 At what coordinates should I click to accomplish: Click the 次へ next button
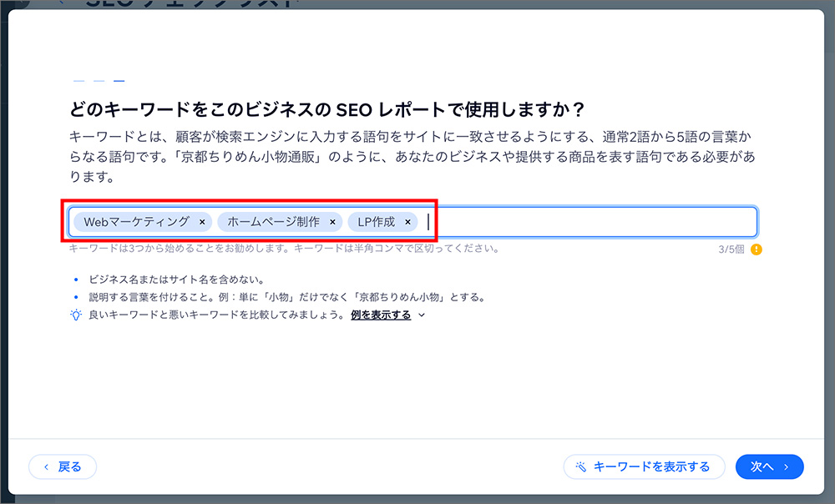[x=770, y=466]
